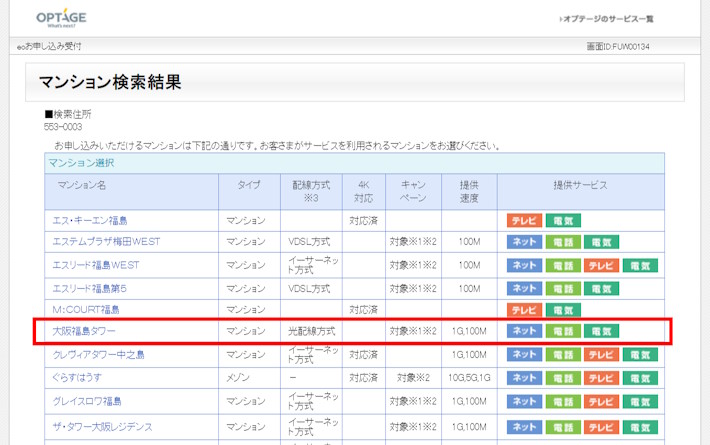The width and height of the screenshot is (710, 445).
Task: Click ネット badge in エスリード福島第5 row
Action: click(x=524, y=289)
